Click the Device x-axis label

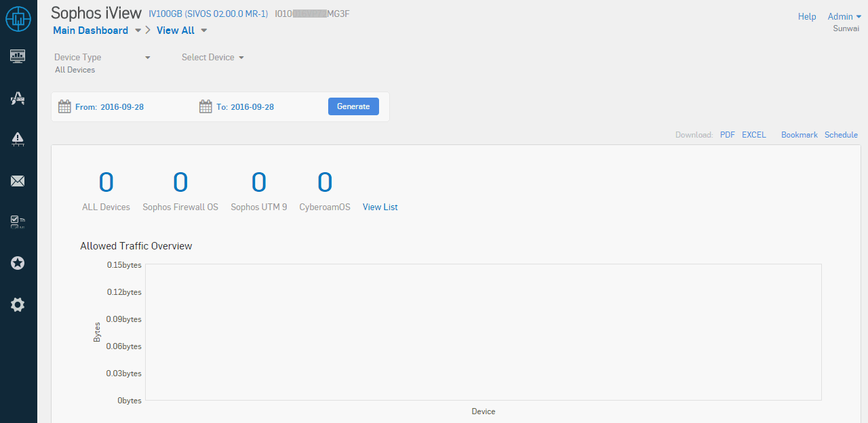pos(484,411)
